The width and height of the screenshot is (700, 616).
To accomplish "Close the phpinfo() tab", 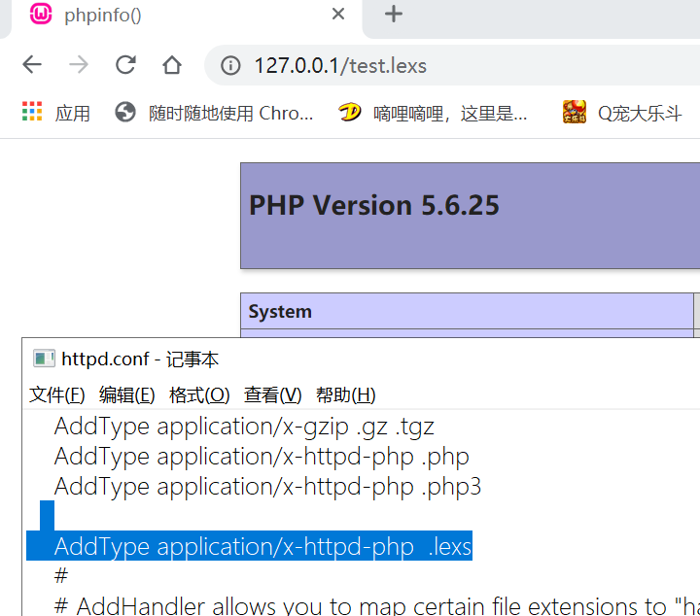I will coord(338,14).
